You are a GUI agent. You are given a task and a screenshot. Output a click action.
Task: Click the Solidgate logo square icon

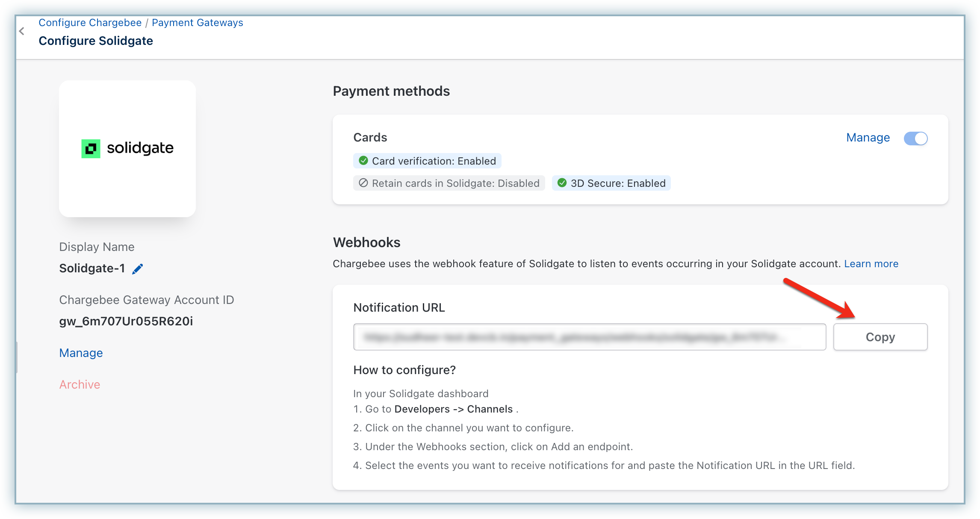coord(91,148)
